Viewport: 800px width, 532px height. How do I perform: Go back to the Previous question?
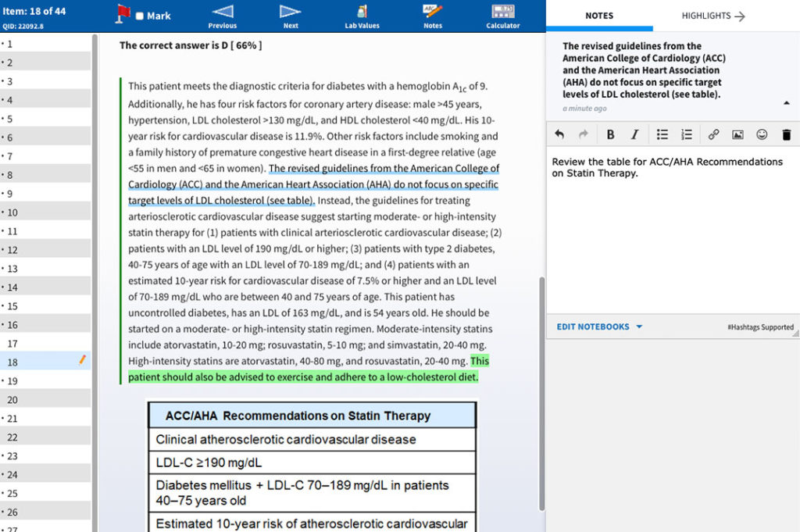click(221, 16)
